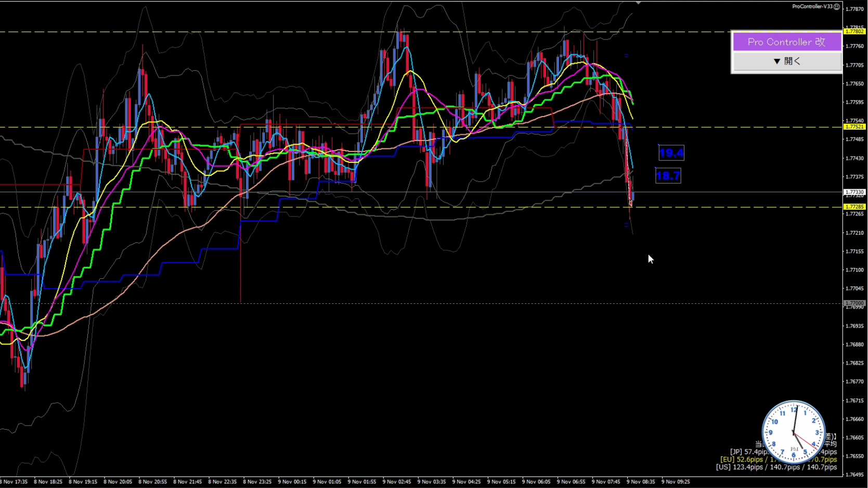
Task: Click the 8 Nov 22:35 time label
Action: pos(223,482)
